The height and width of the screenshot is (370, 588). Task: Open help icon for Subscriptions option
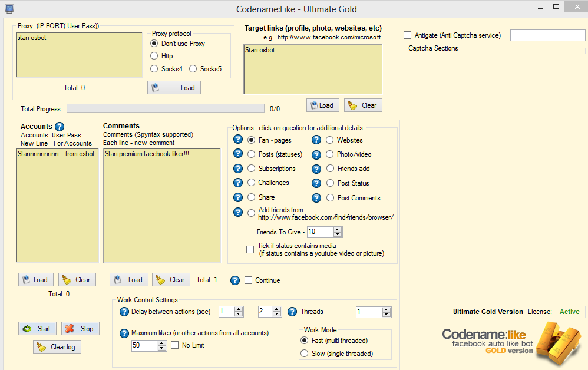click(x=238, y=169)
